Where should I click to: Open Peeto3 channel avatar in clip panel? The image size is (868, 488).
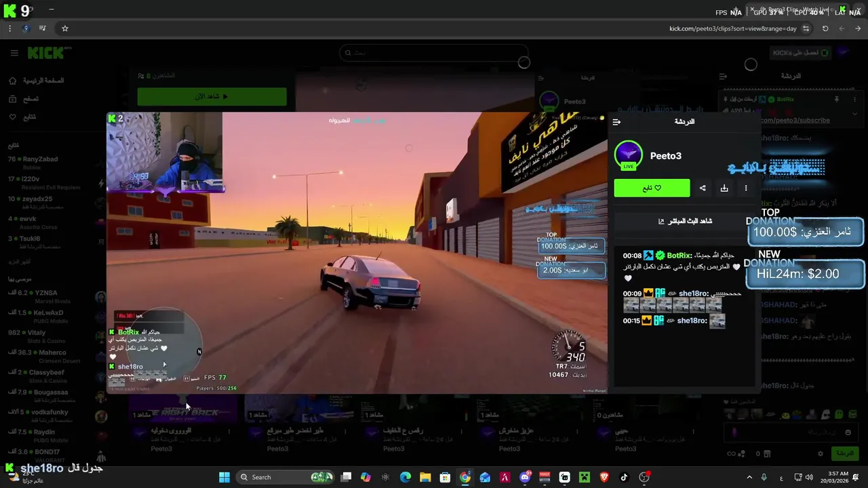(628, 155)
